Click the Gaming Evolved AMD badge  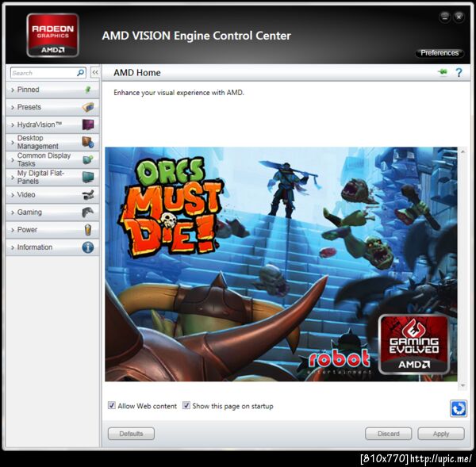coord(414,344)
